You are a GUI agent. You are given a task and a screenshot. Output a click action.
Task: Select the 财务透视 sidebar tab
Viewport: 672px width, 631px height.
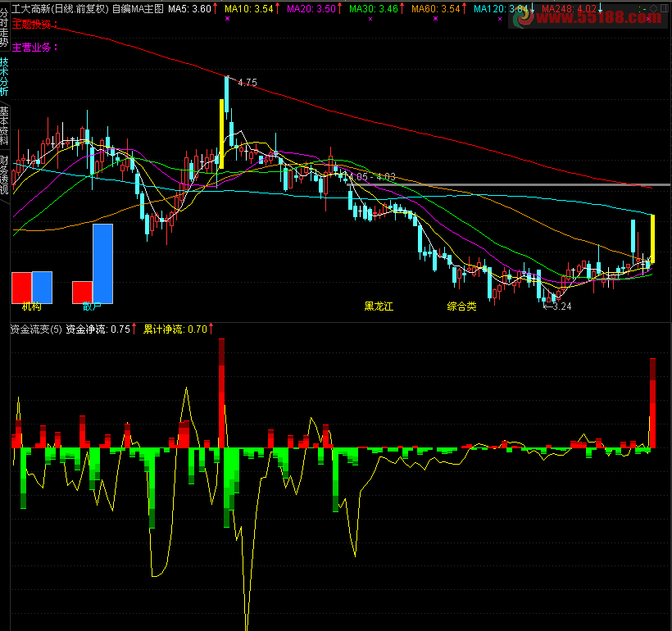(4, 175)
